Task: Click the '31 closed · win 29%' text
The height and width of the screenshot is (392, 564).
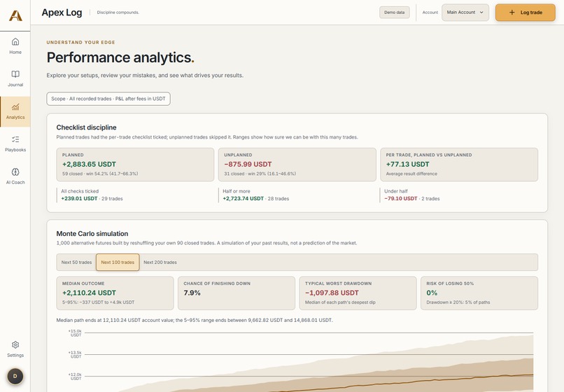Action: pyautogui.click(x=260, y=174)
